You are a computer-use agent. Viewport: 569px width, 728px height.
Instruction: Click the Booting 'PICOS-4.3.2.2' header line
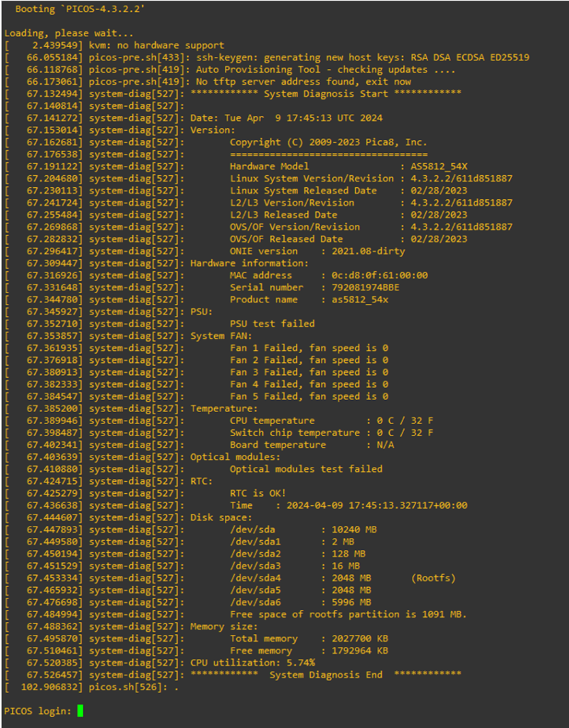click(83, 9)
